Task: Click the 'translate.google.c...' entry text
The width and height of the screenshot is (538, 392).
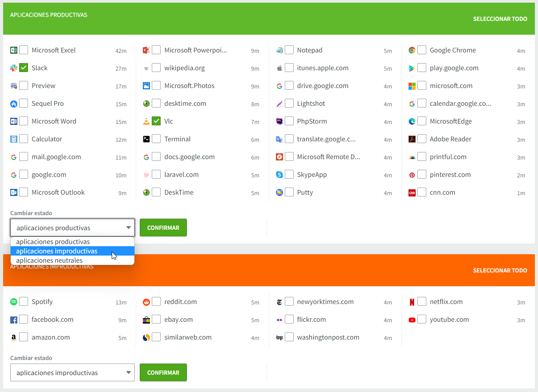Action: [x=326, y=139]
